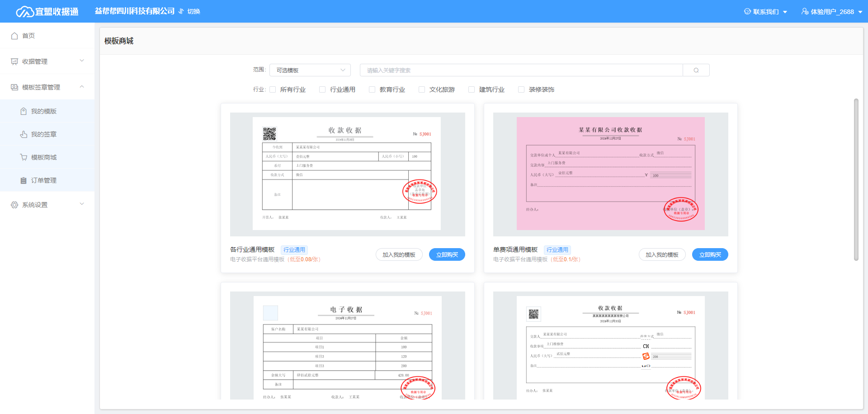The width and height of the screenshot is (868, 414).
Task: Click the shopping cart icon for 模板商城
Action: [x=24, y=157]
